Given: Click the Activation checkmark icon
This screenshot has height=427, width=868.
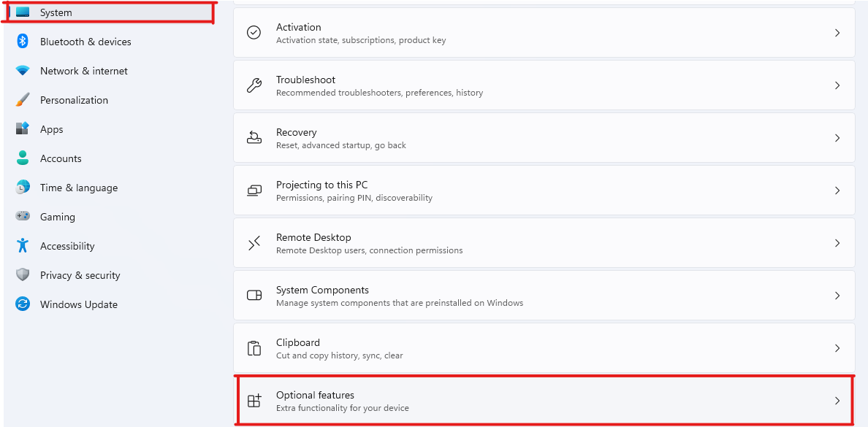Looking at the screenshot, I should (x=254, y=33).
